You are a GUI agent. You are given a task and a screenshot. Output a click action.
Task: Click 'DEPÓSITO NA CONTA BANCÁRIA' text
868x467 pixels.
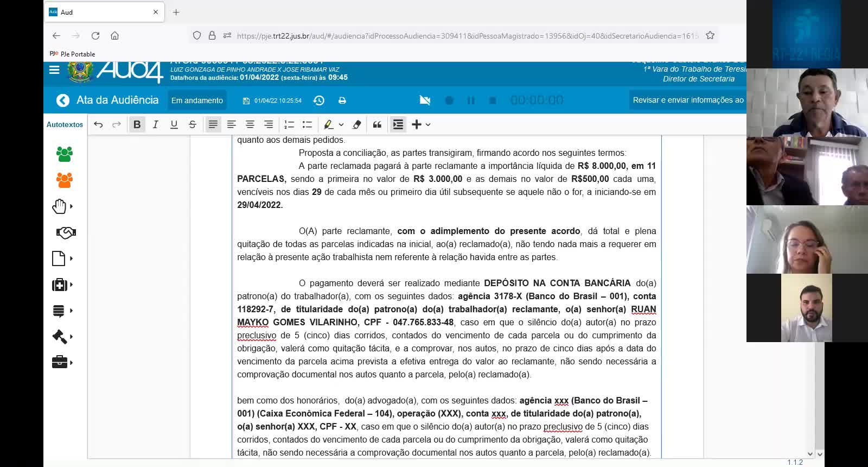[x=557, y=283]
